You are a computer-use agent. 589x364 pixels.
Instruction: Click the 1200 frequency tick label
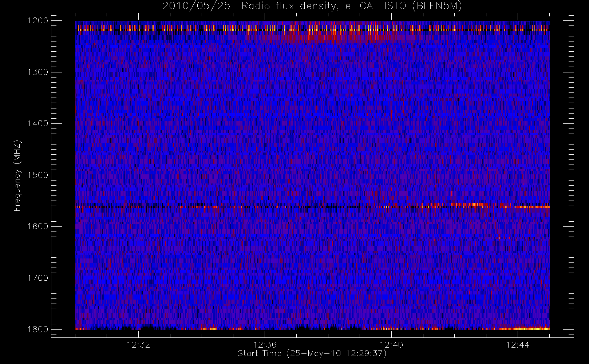[x=38, y=21]
